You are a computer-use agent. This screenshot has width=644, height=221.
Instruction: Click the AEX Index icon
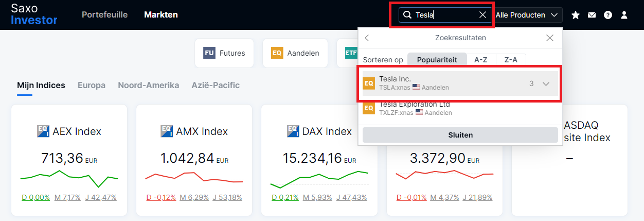(x=43, y=131)
